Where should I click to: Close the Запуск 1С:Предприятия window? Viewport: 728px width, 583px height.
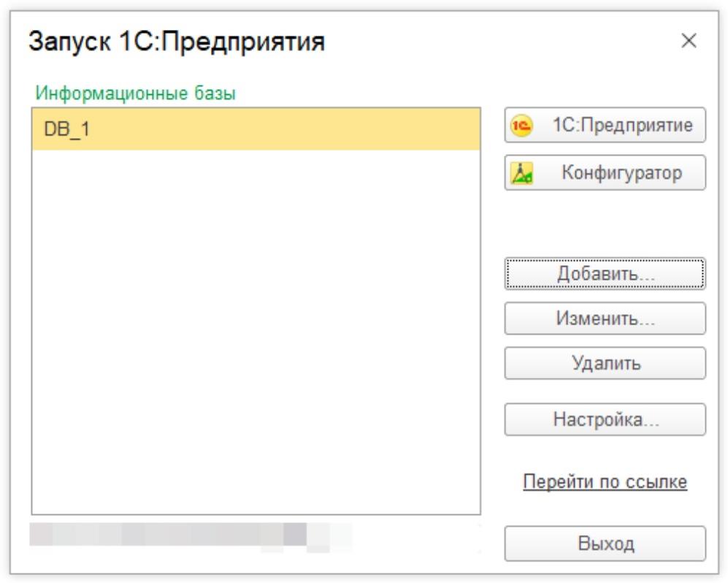pos(689,41)
